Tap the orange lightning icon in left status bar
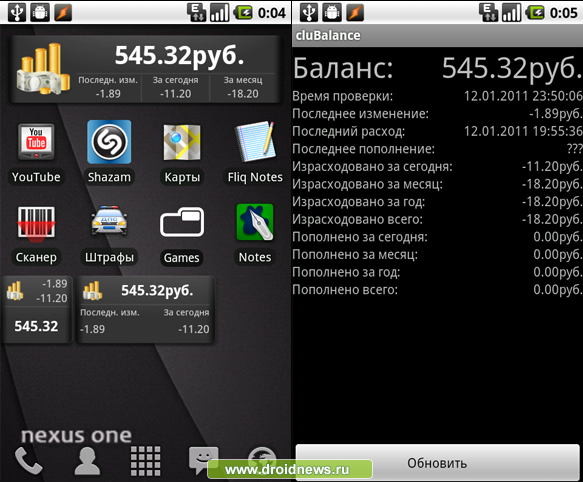The image size is (583, 482). 63,13
